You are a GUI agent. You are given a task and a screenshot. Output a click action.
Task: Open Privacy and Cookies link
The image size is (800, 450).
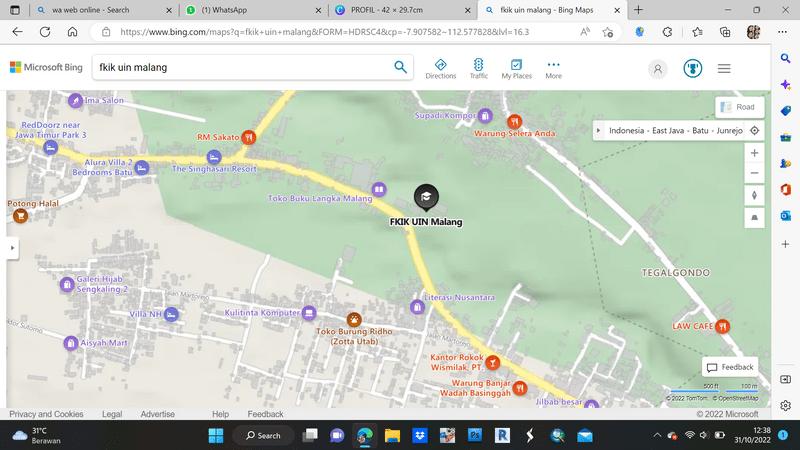click(x=46, y=414)
